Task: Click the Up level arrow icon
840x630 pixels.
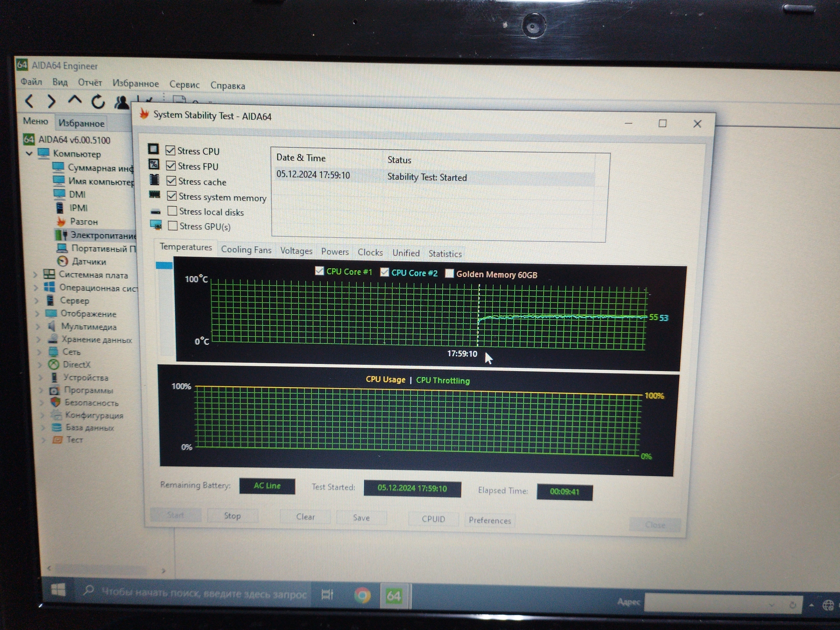Action: (75, 100)
